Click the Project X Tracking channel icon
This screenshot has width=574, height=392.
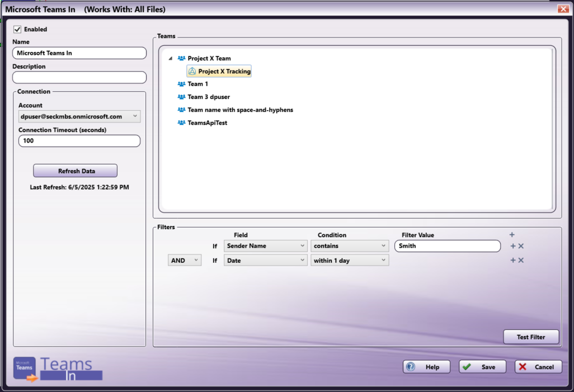tap(192, 72)
